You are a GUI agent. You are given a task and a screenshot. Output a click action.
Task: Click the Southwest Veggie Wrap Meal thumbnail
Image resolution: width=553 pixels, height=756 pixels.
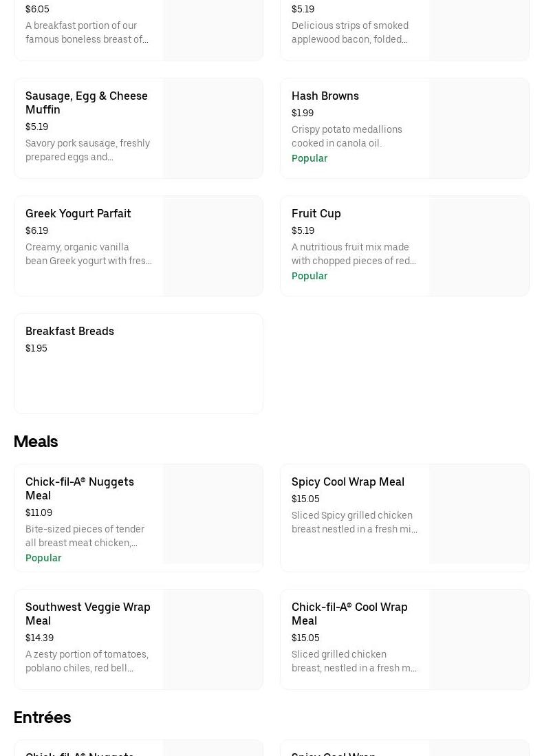[x=213, y=640]
